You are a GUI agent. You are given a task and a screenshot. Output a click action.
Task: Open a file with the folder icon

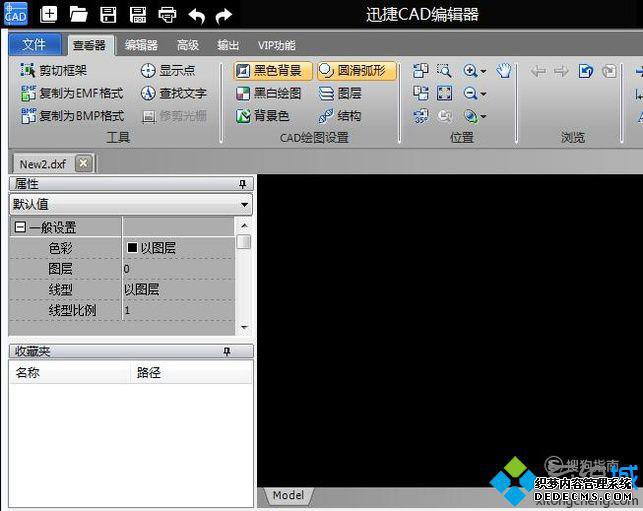point(78,15)
